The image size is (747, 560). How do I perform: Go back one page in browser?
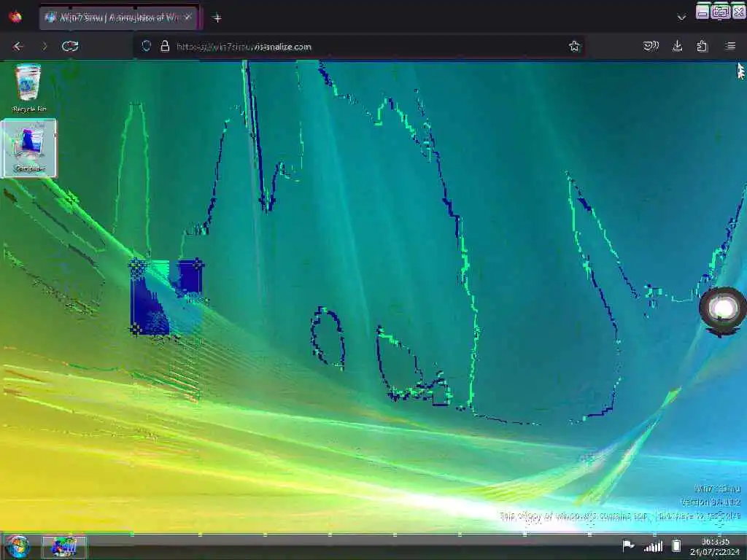point(18,46)
